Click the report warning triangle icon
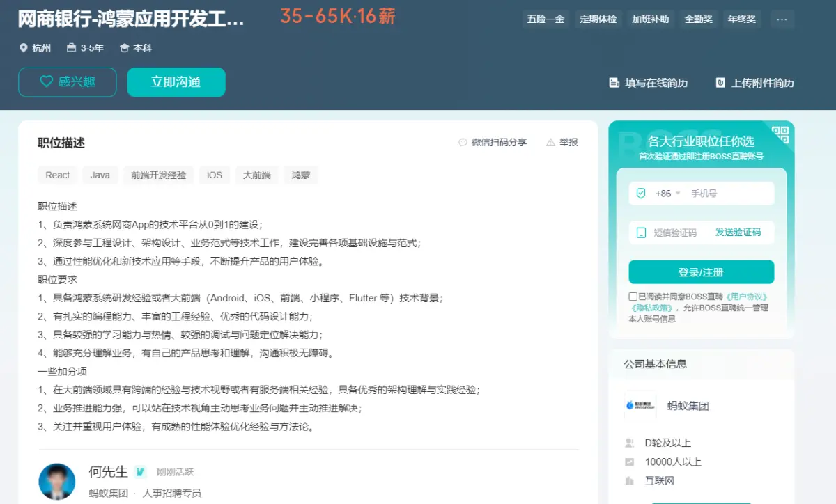Viewport: 836px width, 504px height. [550, 142]
